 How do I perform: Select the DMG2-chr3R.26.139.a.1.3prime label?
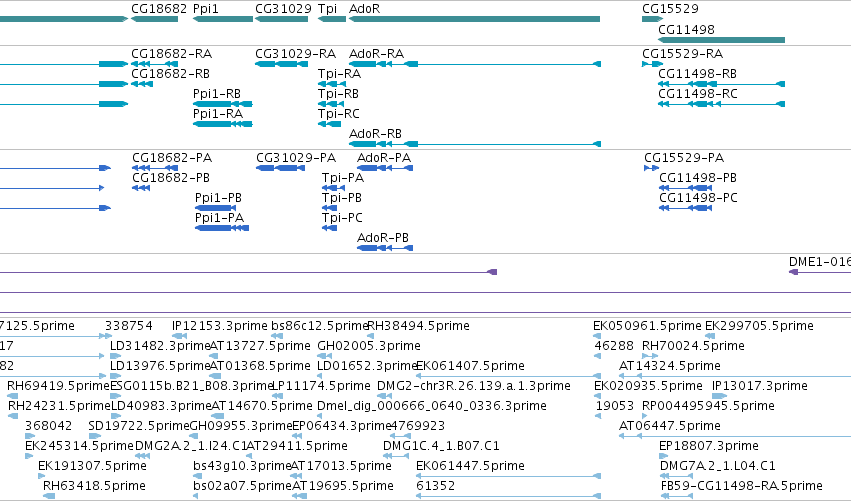[474, 386]
